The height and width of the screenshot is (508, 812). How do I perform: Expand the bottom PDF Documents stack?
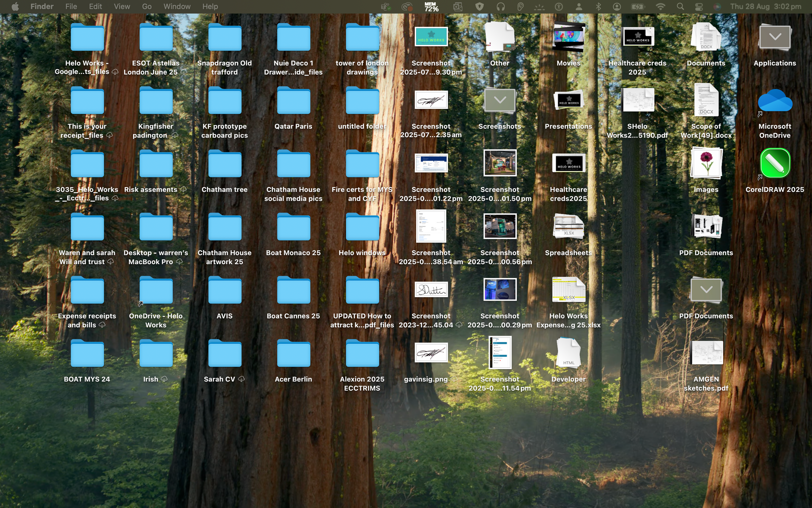point(706,290)
